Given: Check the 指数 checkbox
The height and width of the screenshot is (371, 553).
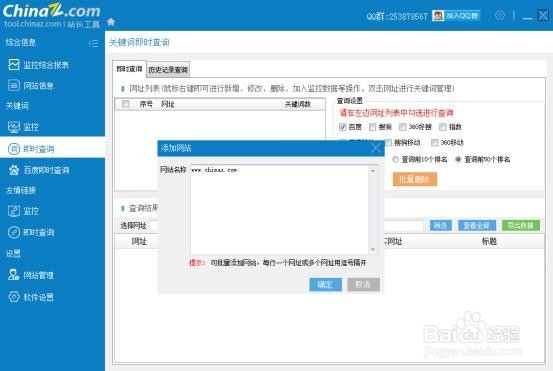Looking at the screenshot, I should tap(443, 127).
